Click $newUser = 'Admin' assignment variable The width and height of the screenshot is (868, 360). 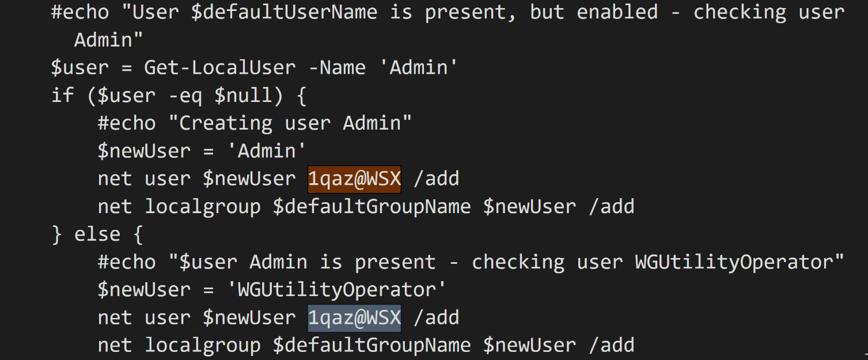[x=144, y=151]
